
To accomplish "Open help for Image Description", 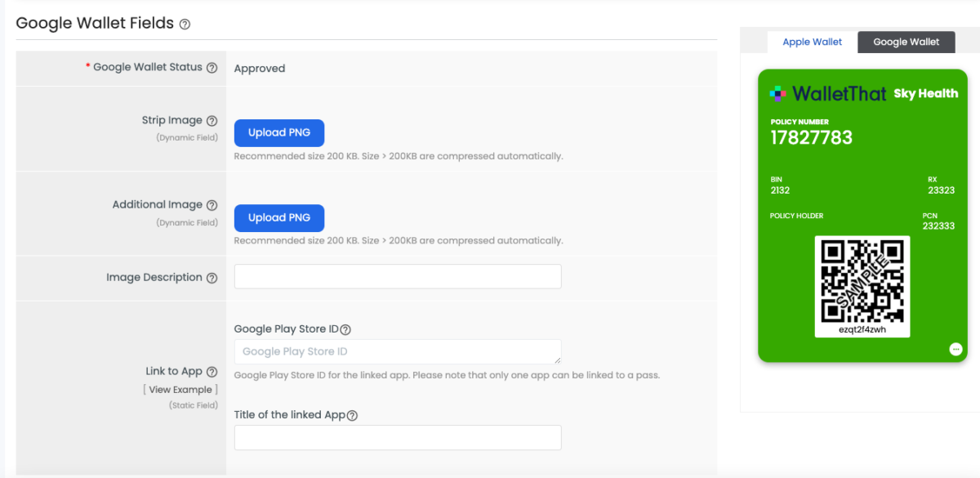I will click(x=214, y=278).
